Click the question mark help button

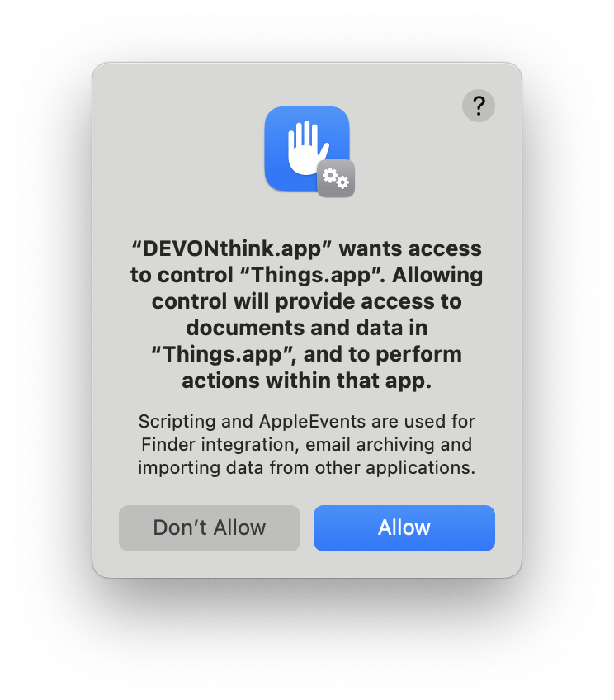pyautogui.click(x=479, y=106)
